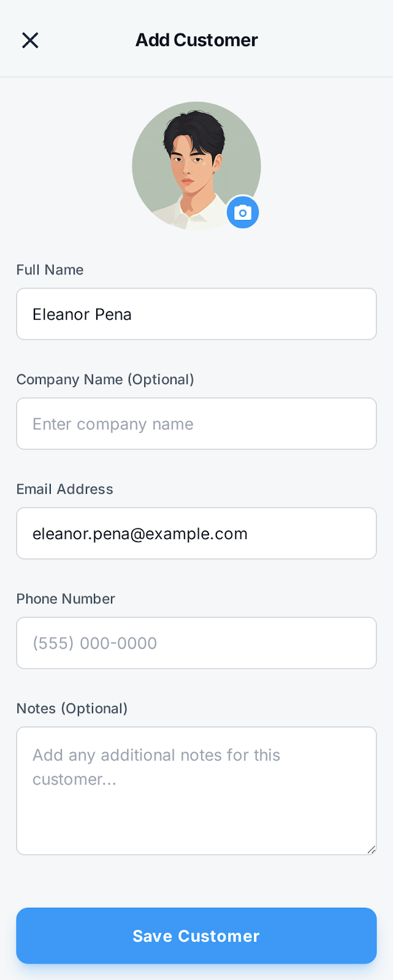Screen dimensions: 393x980
Task: Click the "Enter company name" placeholder text
Action: pos(113,424)
